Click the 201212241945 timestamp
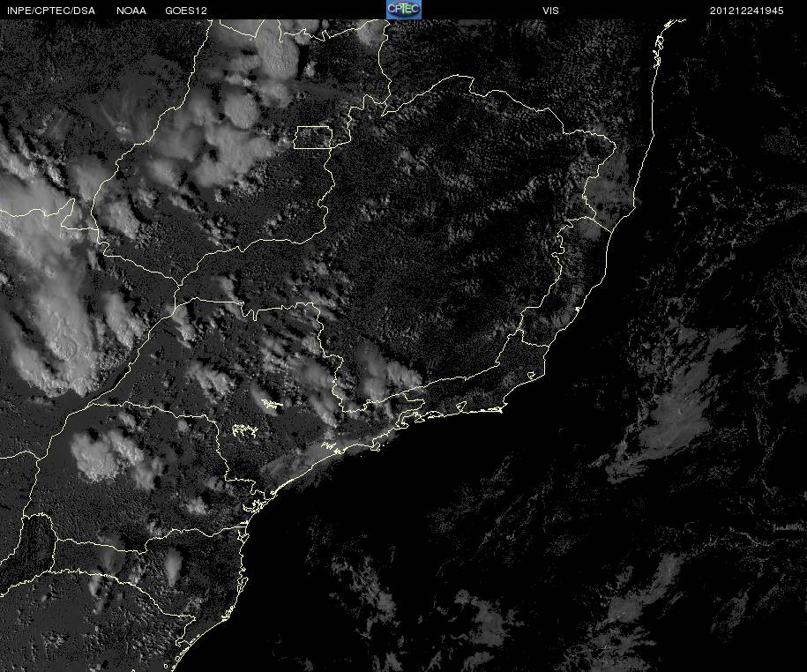 coord(747,11)
